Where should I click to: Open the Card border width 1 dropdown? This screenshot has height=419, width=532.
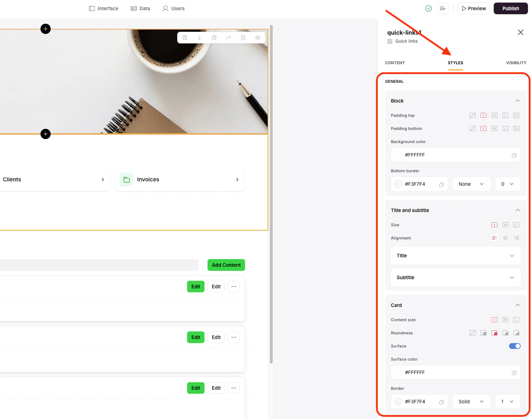pos(508,401)
